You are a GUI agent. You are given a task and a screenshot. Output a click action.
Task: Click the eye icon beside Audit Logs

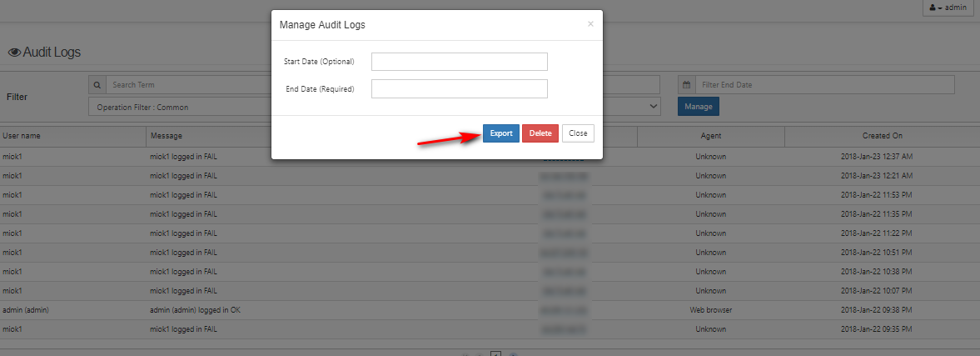14,53
